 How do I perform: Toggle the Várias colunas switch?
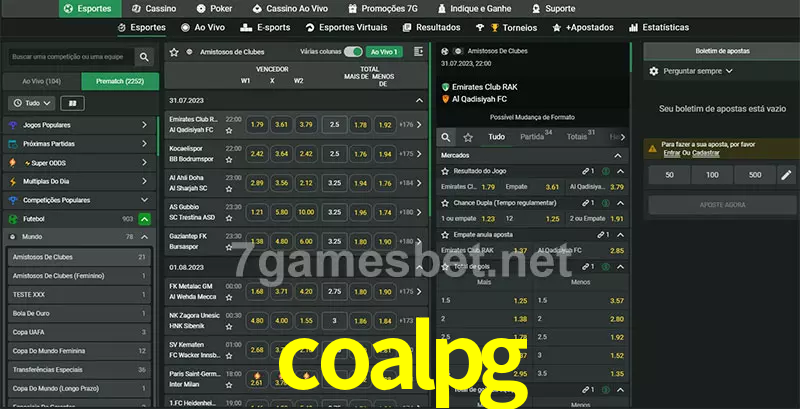pos(353,52)
